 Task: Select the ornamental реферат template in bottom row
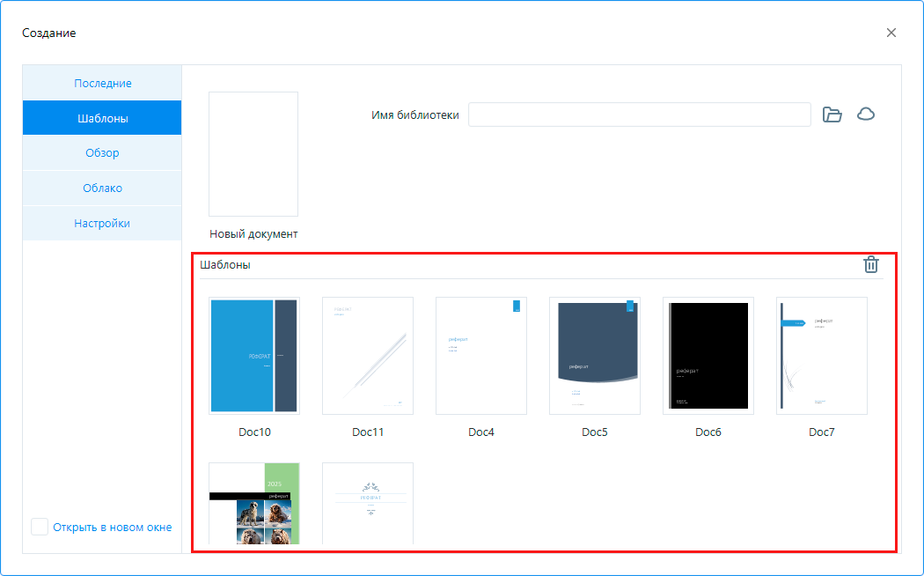point(367,504)
